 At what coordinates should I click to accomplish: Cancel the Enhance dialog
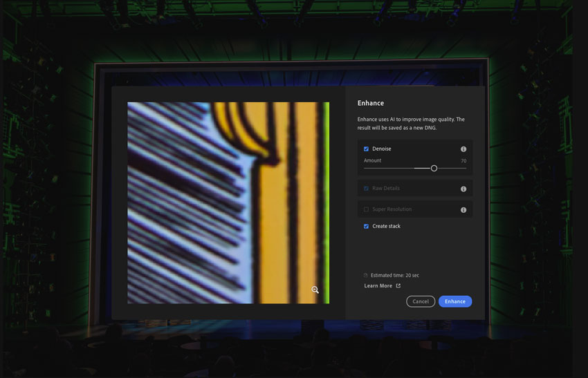(421, 301)
